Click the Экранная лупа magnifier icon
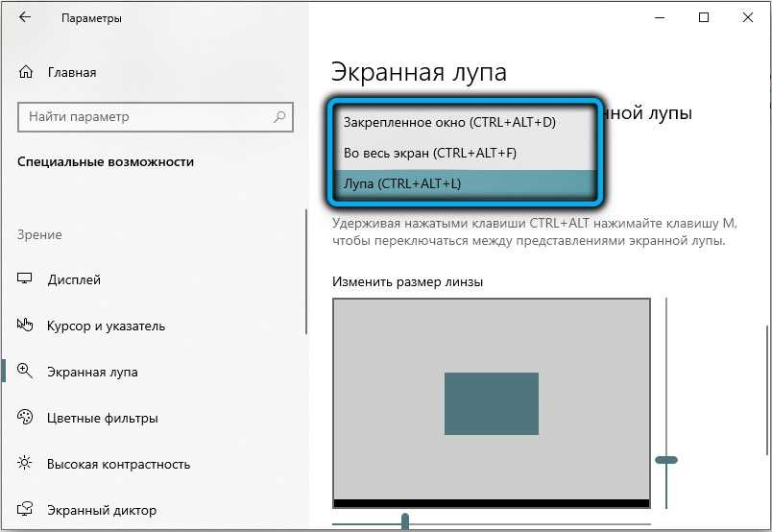Viewport: 772px width, 532px height. pos(25,371)
